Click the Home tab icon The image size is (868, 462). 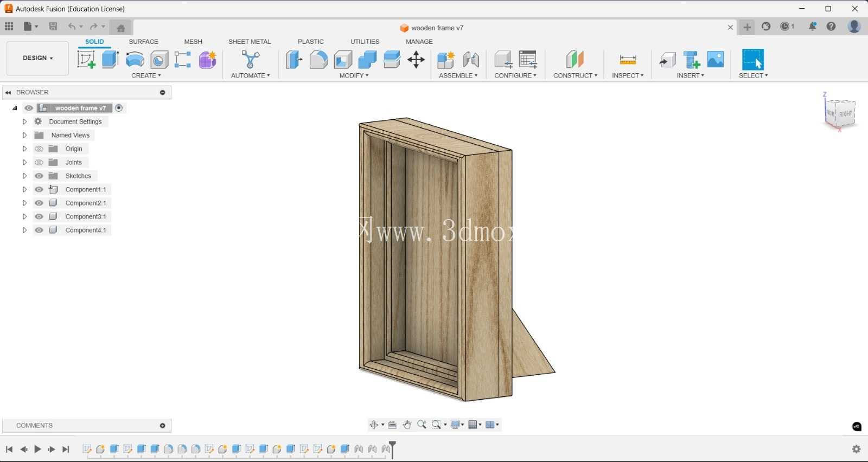pyautogui.click(x=121, y=28)
